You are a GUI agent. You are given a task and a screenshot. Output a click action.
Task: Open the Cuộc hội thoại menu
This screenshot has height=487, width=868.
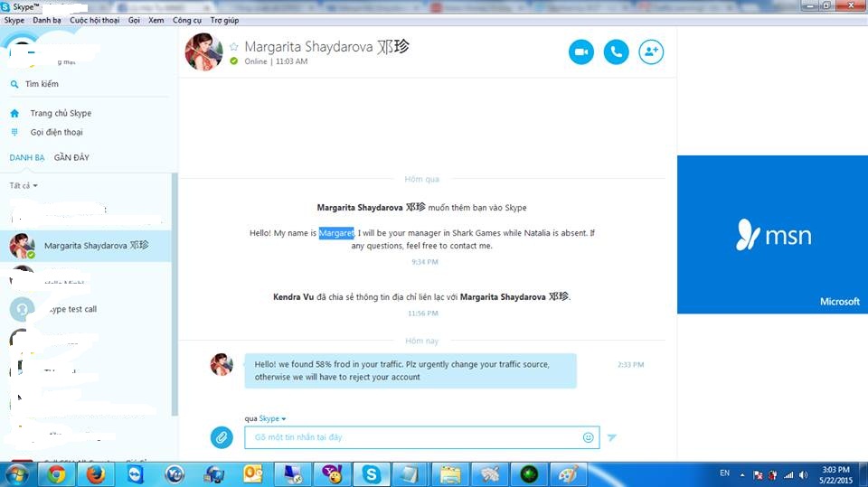[x=95, y=20]
